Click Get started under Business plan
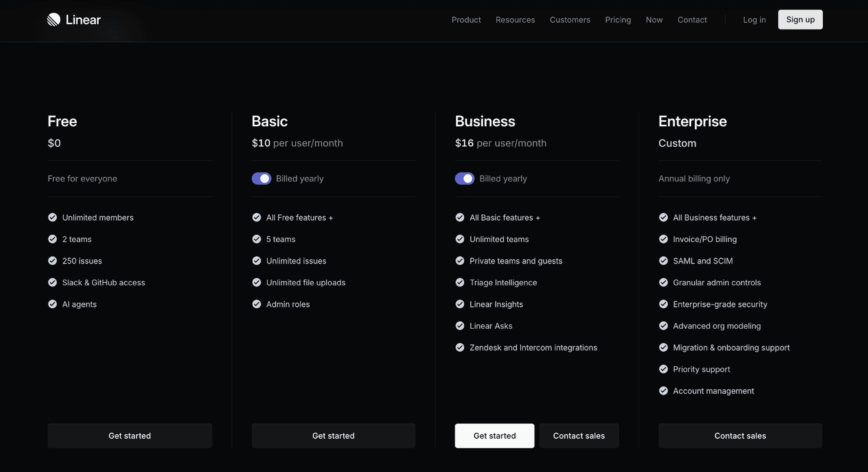Viewport: 868px width, 472px height. tap(495, 436)
